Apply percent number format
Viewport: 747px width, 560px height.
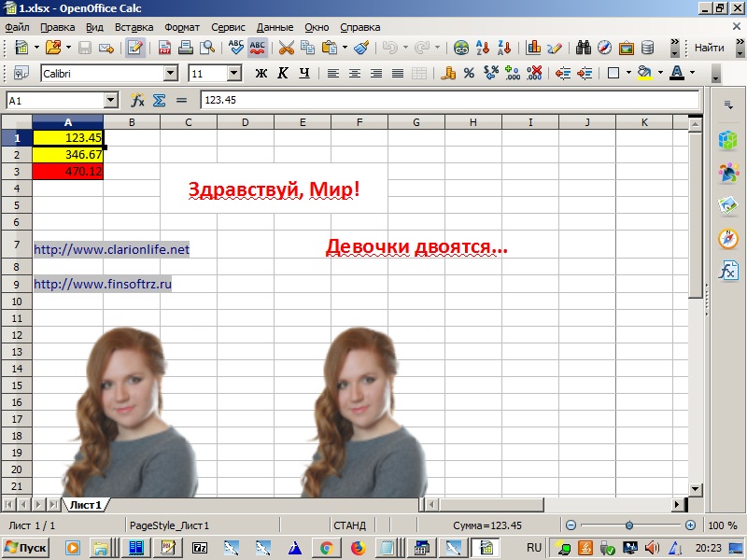(x=469, y=73)
